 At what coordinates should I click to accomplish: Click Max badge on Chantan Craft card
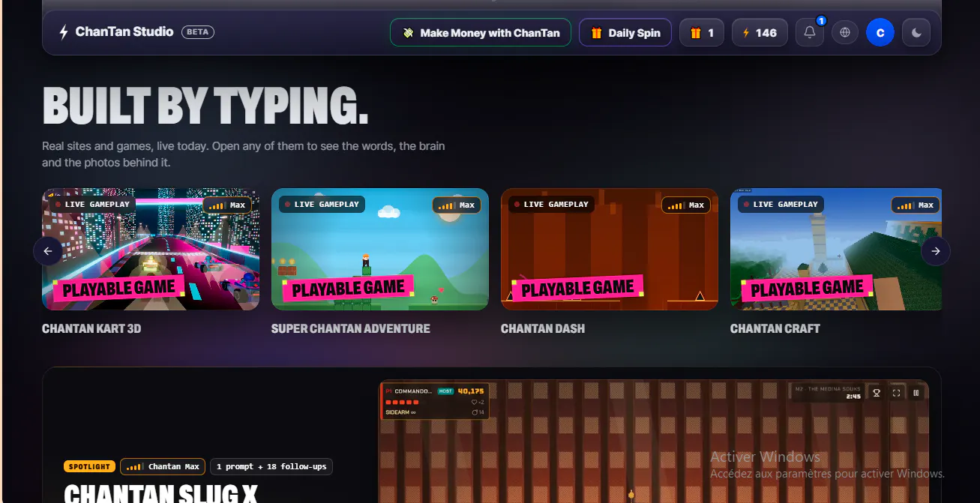(x=916, y=205)
